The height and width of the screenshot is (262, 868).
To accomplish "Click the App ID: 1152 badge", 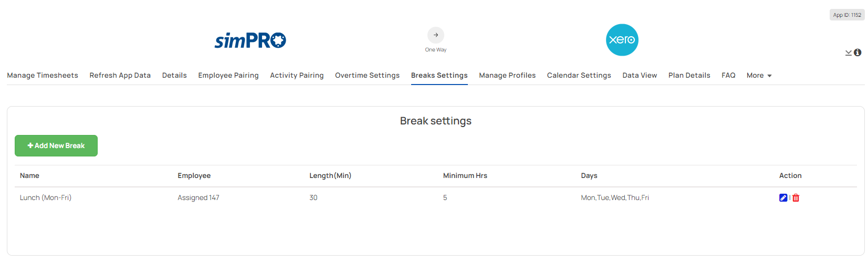I will [x=847, y=15].
